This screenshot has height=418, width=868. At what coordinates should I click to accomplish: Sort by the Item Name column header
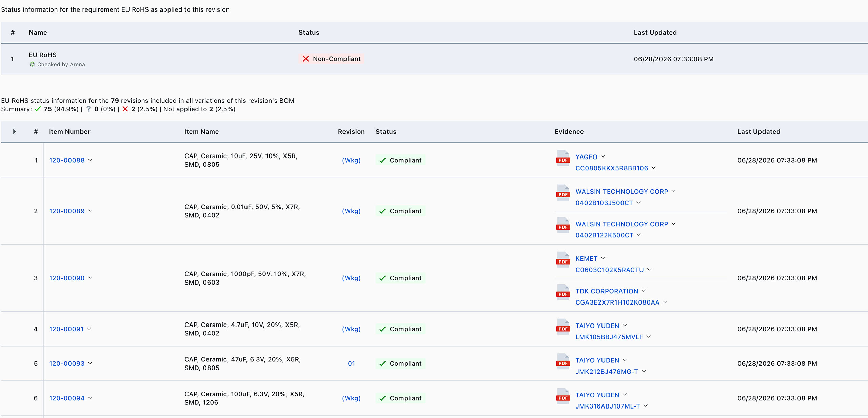pos(201,132)
